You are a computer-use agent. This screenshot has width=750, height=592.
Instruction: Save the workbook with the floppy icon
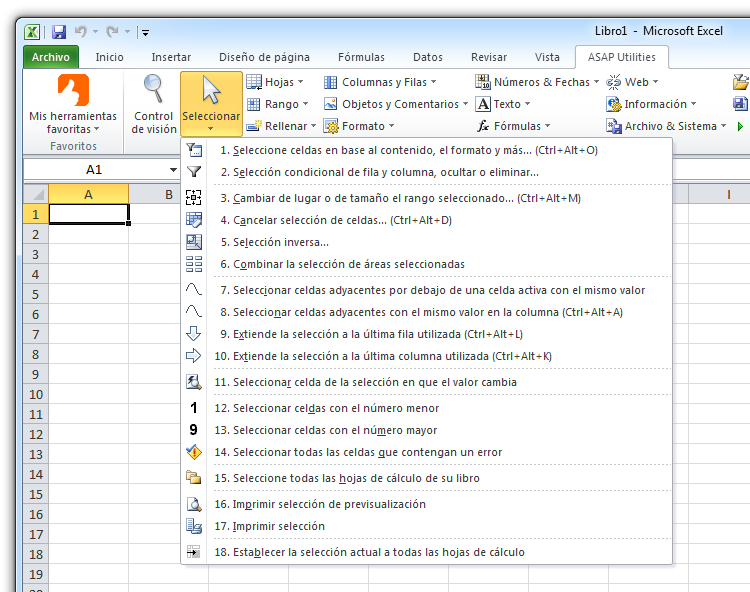(59, 32)
